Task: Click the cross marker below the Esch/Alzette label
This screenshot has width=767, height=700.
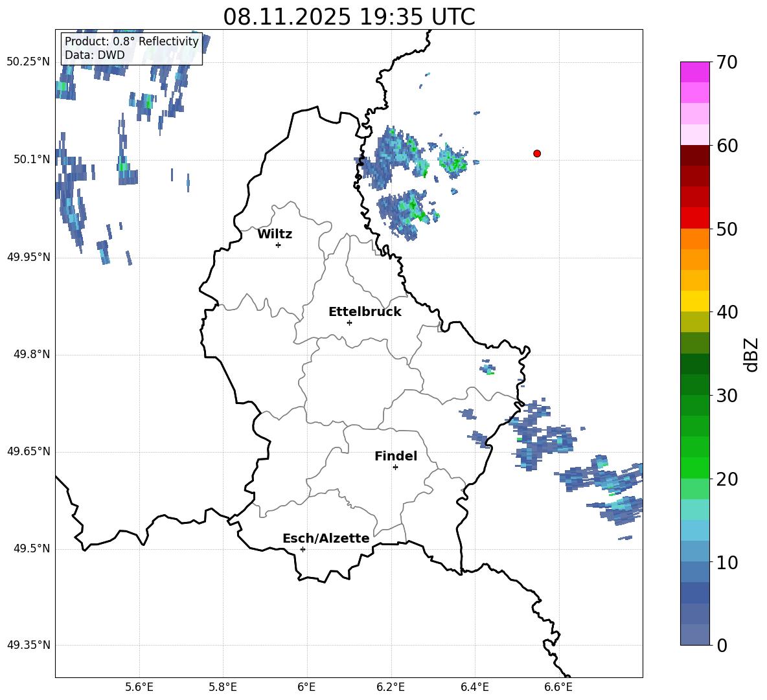Action: tap(303, 549)
